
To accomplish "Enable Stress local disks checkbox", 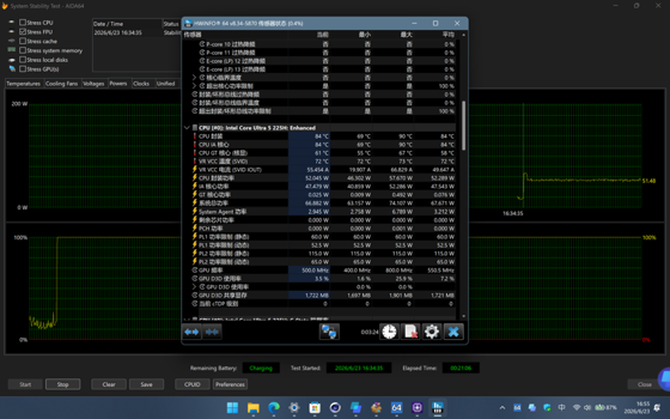I will (x=23, y=60).
